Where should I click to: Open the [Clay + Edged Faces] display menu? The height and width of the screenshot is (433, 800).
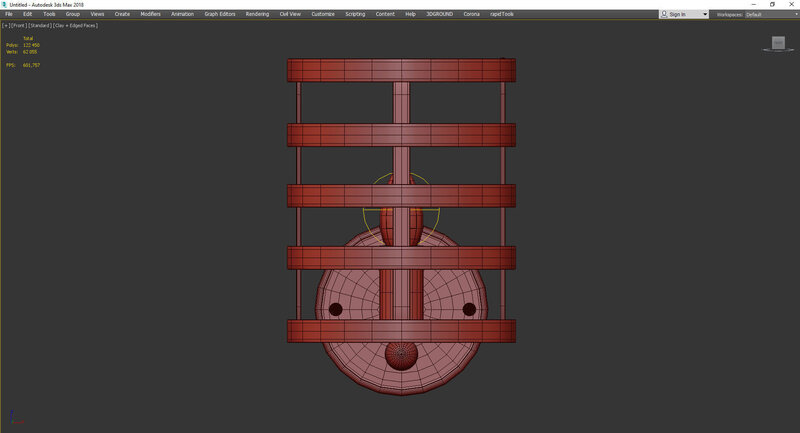point(77,25)
